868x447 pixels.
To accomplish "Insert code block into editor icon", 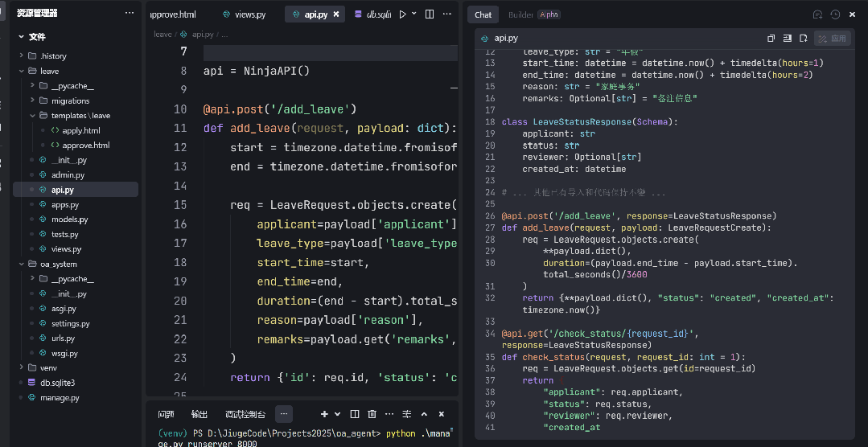I will [x=787, y=38].
